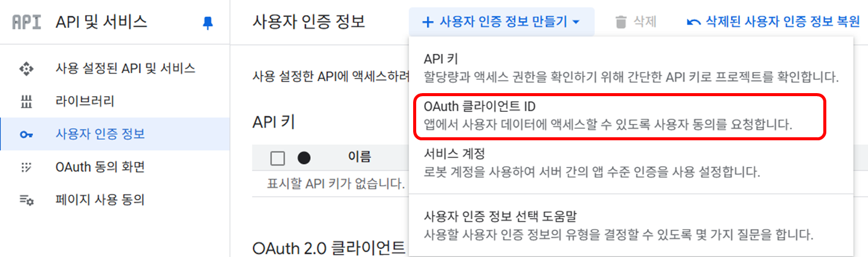This screenshot has height=257, width=868.
Task: Click 표시할 API 키가 없습니다 message
Action: (336, 183)
